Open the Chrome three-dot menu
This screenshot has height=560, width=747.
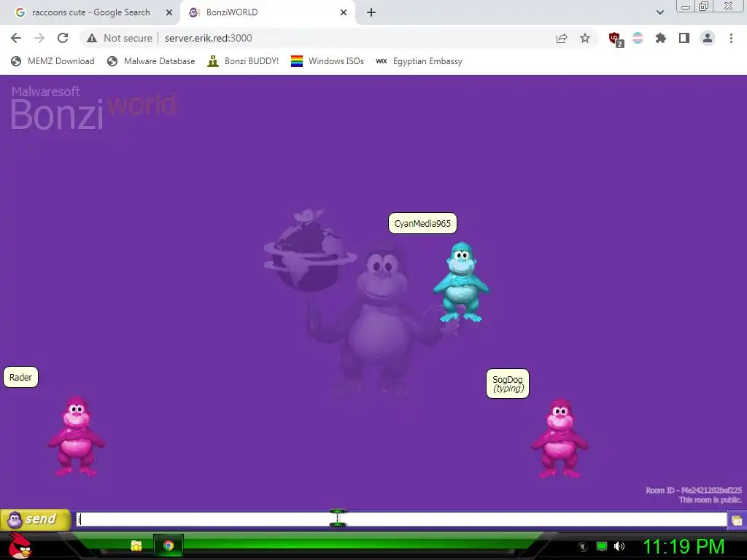point(731,38)
